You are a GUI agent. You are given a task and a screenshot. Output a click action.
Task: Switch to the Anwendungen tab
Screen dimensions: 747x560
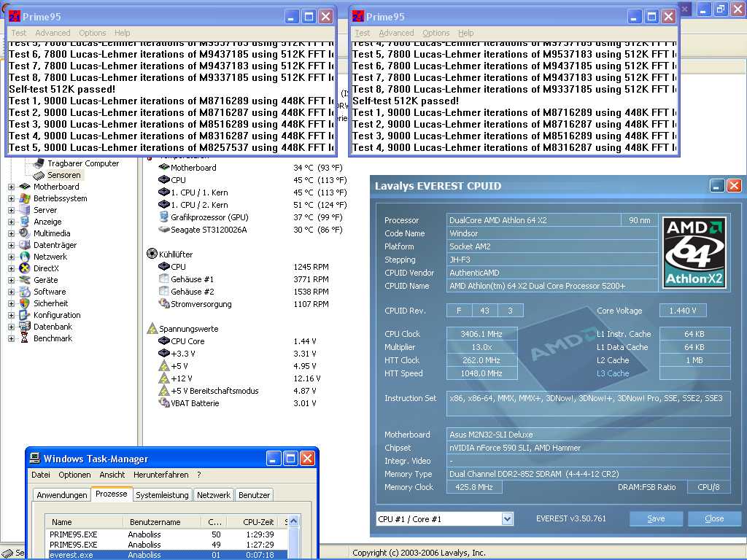click(x=62, y=495)
